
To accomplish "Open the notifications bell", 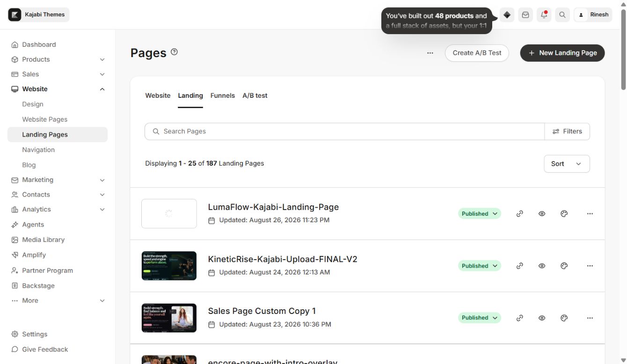I will [x=544, y=15].
